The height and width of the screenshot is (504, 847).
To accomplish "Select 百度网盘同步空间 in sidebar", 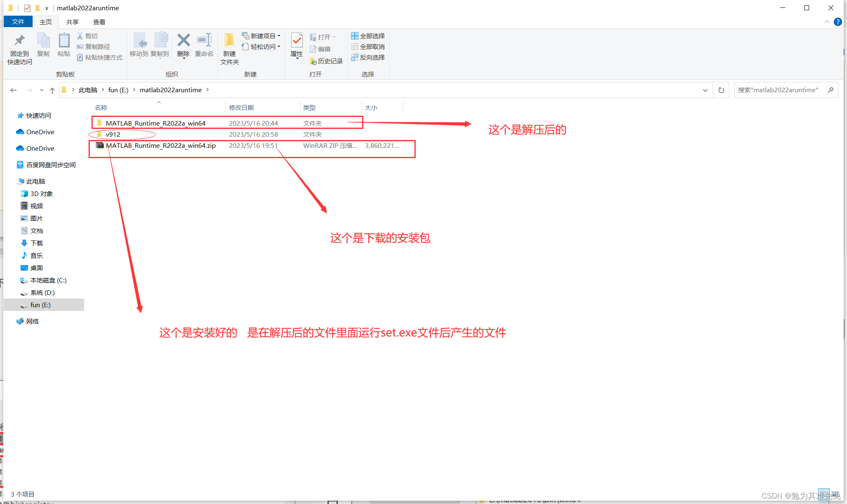I will tap(51, 165).
